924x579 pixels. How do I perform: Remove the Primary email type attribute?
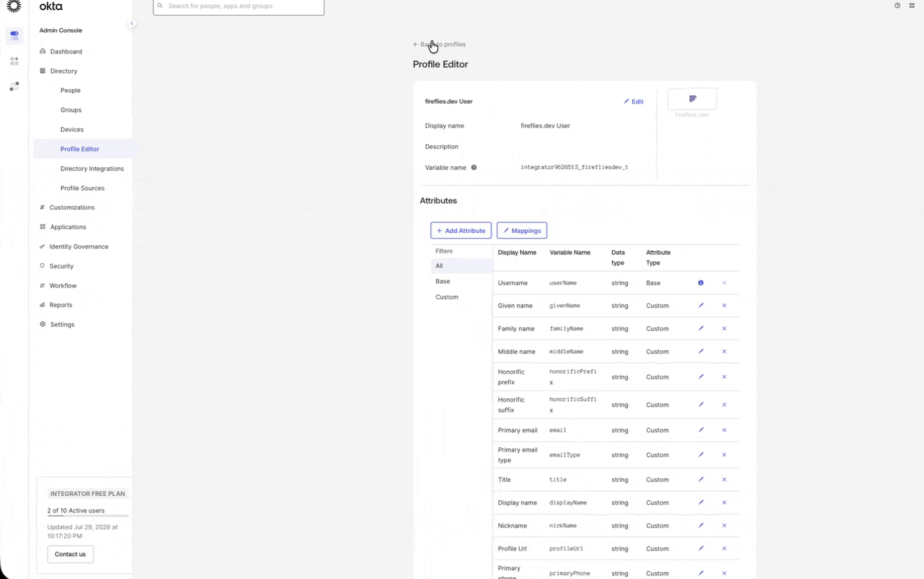click(724, 455)
